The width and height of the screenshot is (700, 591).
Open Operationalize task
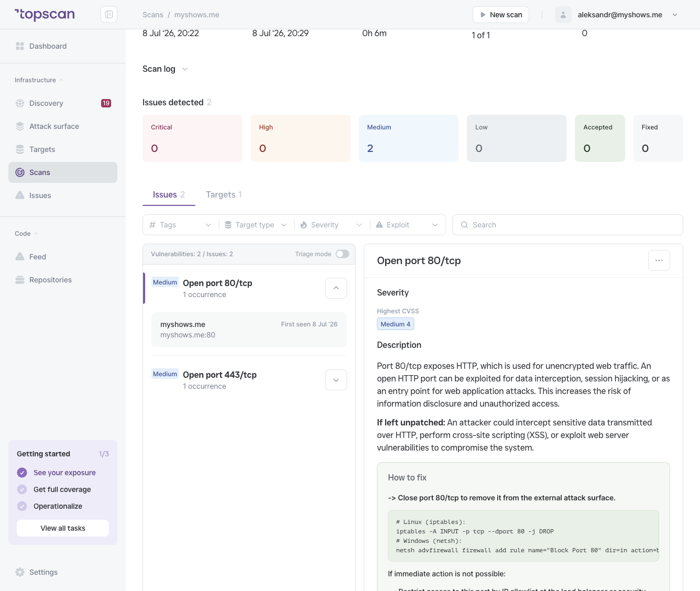click(58, 506)
